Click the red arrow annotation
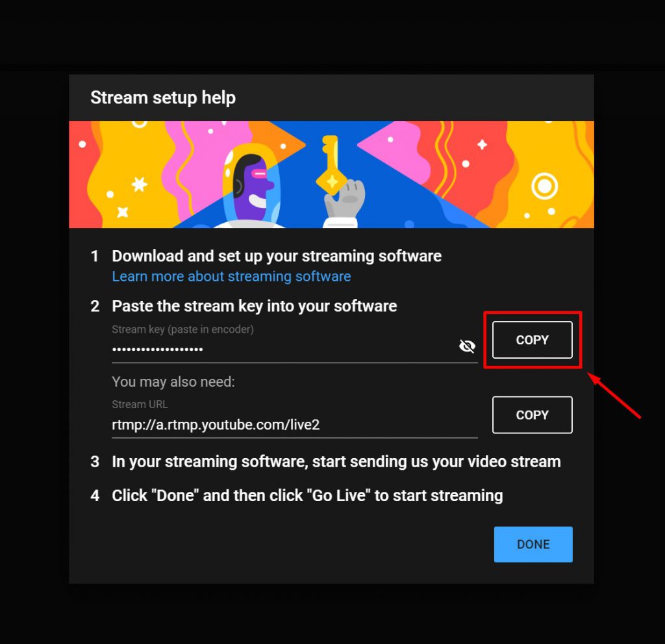The image size is (665, 644). 614,395
